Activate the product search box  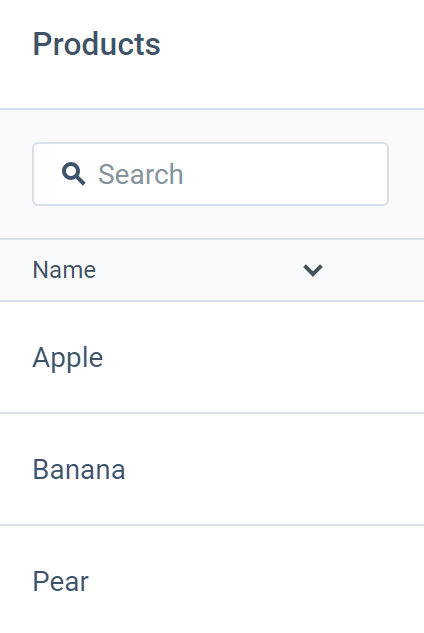tap(210, 174)
